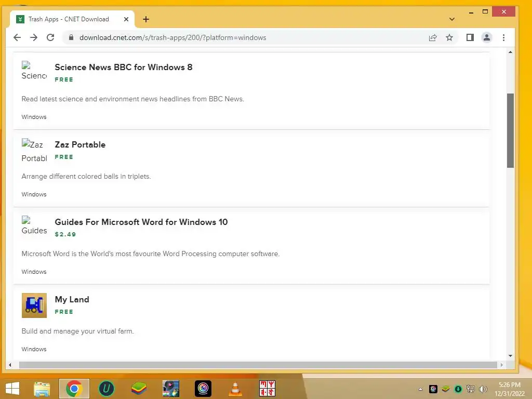Go back to the previous page
This screenshot has width=532, height=399.
(17, 37)
